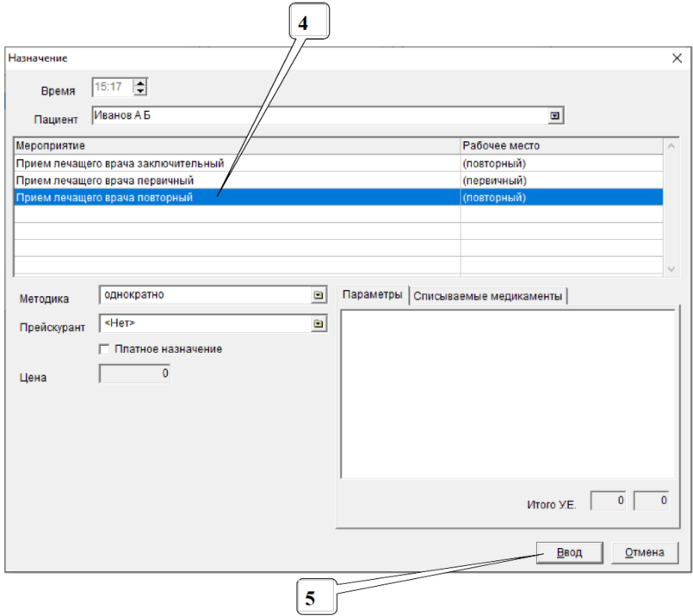Expand the Прейскурант dropdown

(319, 323)
